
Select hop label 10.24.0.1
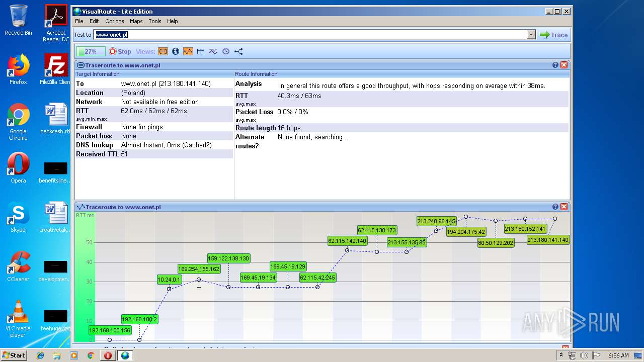(169, 280)
